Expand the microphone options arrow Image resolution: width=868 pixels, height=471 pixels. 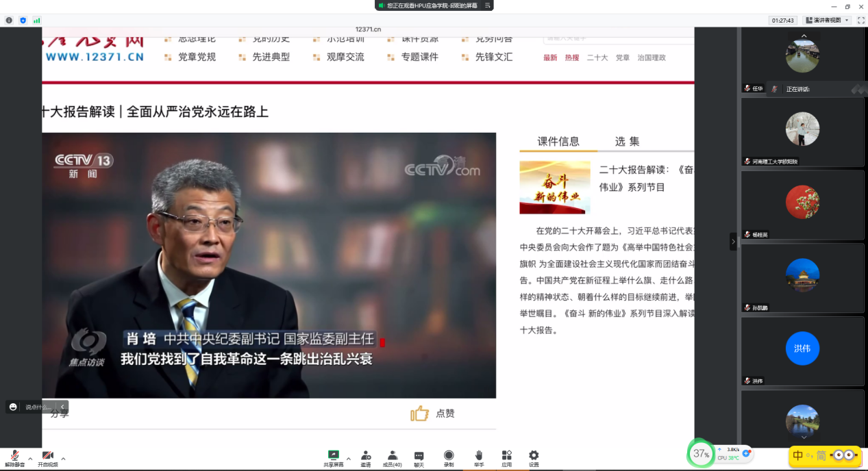click(29, 459)
